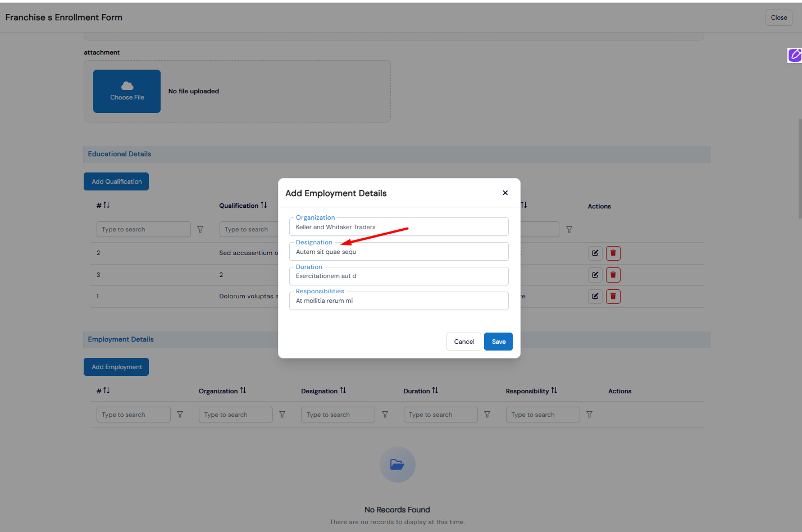Click the 'No file uploaded' text
This screenshot has width=802, height=532.
point(194,91)
